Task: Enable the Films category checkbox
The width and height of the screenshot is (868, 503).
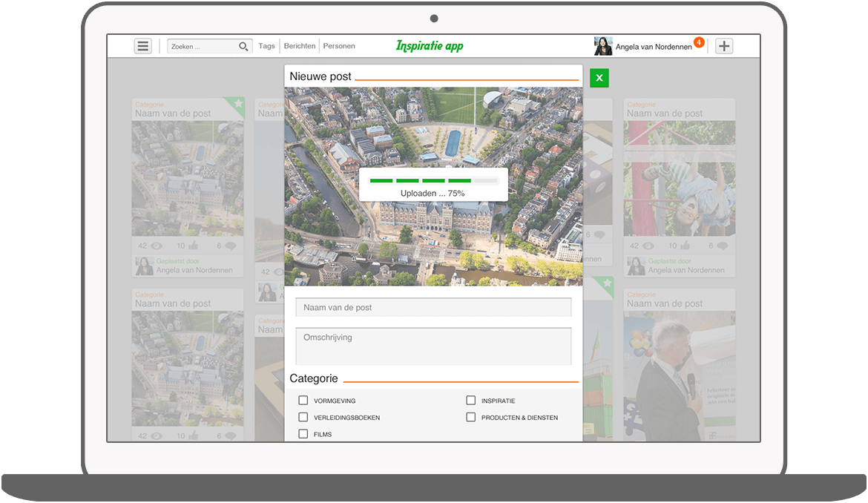Action: coord(303,434)
